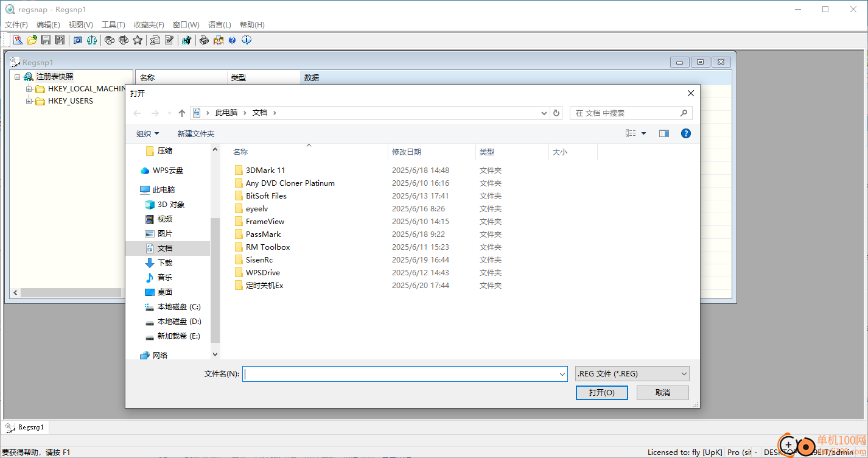Open view options dropdown arrow
This screenshot has height=458, width=868.
[643, 133]
